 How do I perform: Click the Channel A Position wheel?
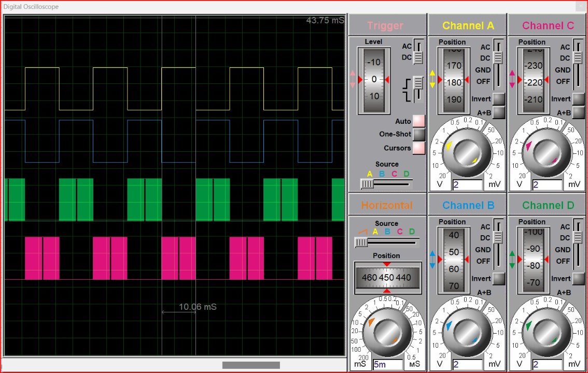click(x=454, y=80)
